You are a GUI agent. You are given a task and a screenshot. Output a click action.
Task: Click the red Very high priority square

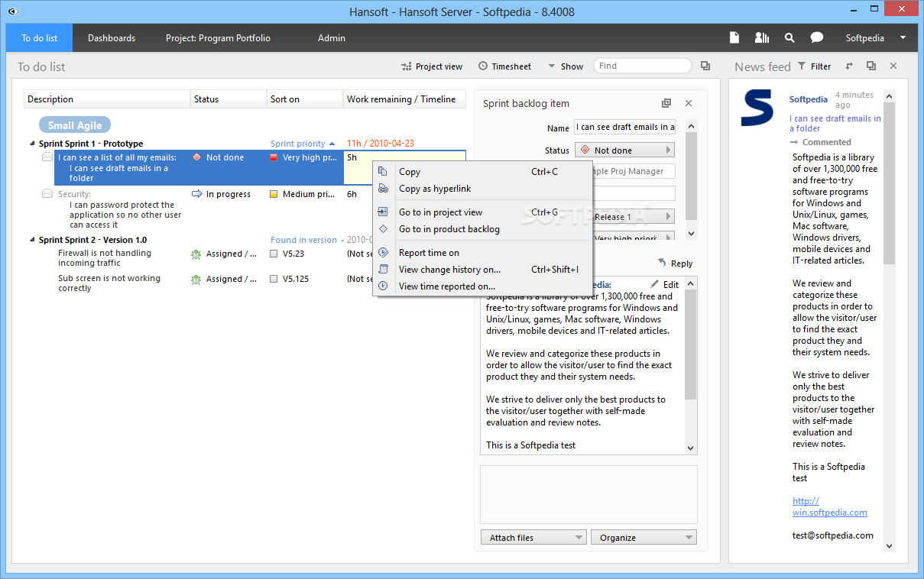[274, 157]
